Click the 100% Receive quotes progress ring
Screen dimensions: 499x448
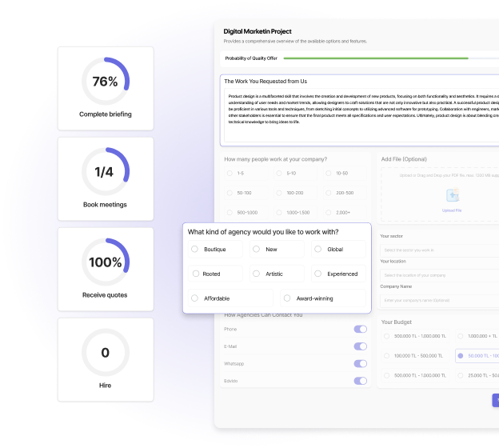pyautogui.click(x=106, y=262)
